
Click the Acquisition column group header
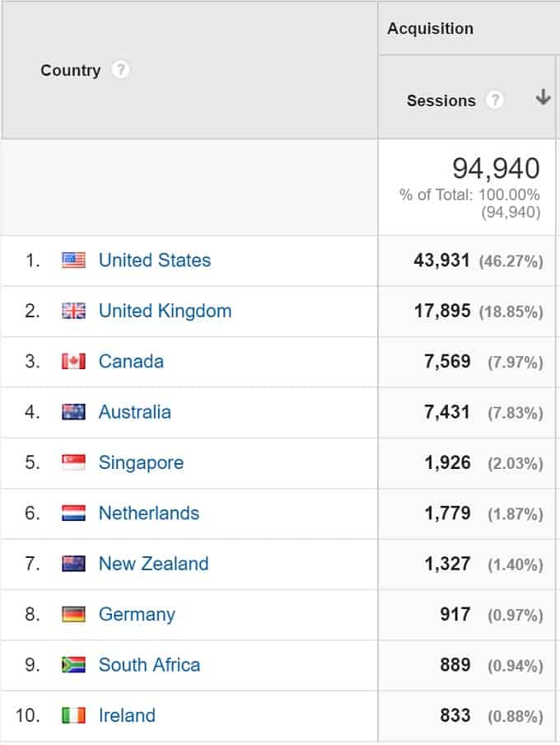(431, 29)
